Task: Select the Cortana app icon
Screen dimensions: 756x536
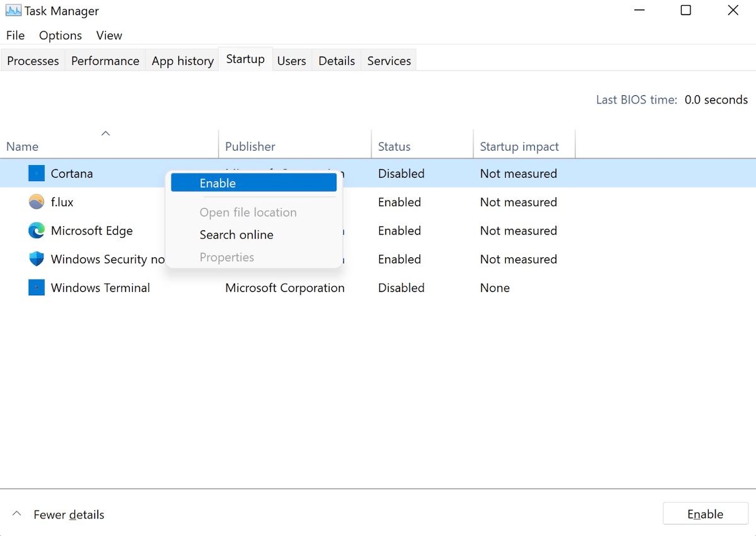Action: 35,173
